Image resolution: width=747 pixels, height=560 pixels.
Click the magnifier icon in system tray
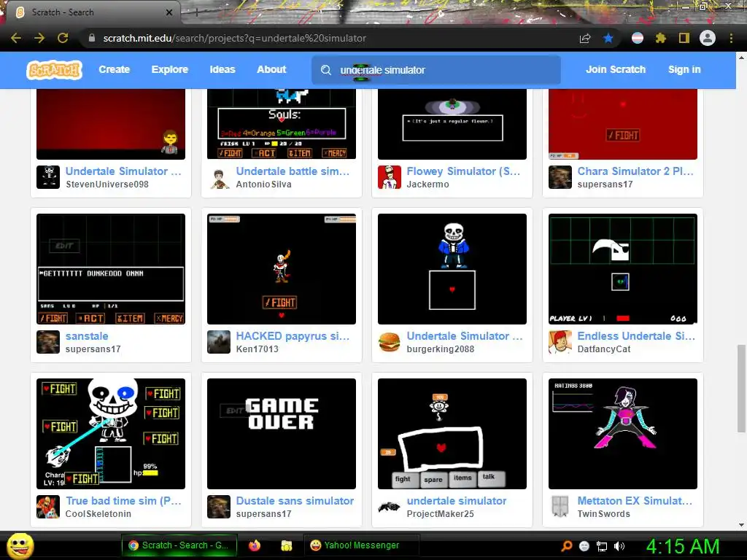[566, 546]
